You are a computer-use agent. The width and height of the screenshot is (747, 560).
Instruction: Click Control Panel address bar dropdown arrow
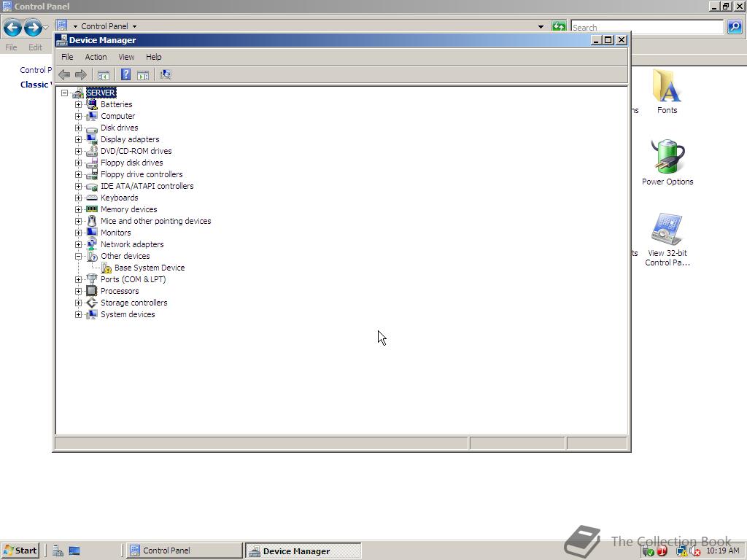[x=541, y=27]
